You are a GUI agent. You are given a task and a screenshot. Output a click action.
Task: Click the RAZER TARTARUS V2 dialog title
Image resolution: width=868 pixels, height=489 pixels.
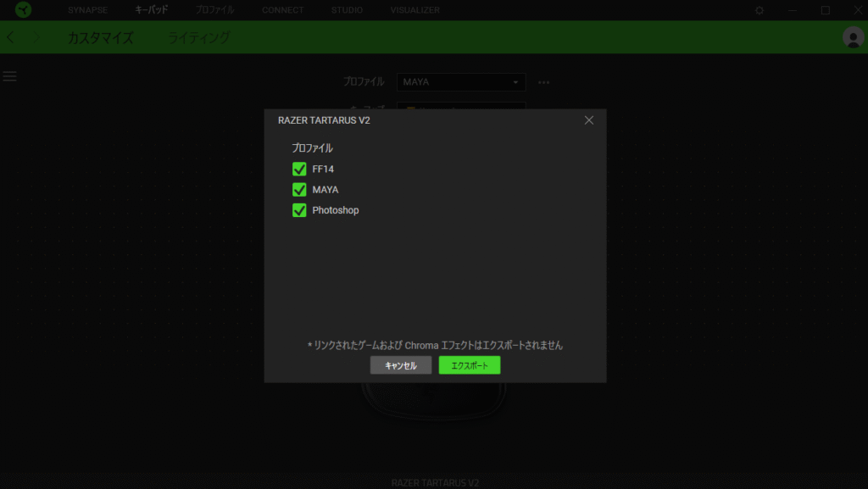pos(324,120)
